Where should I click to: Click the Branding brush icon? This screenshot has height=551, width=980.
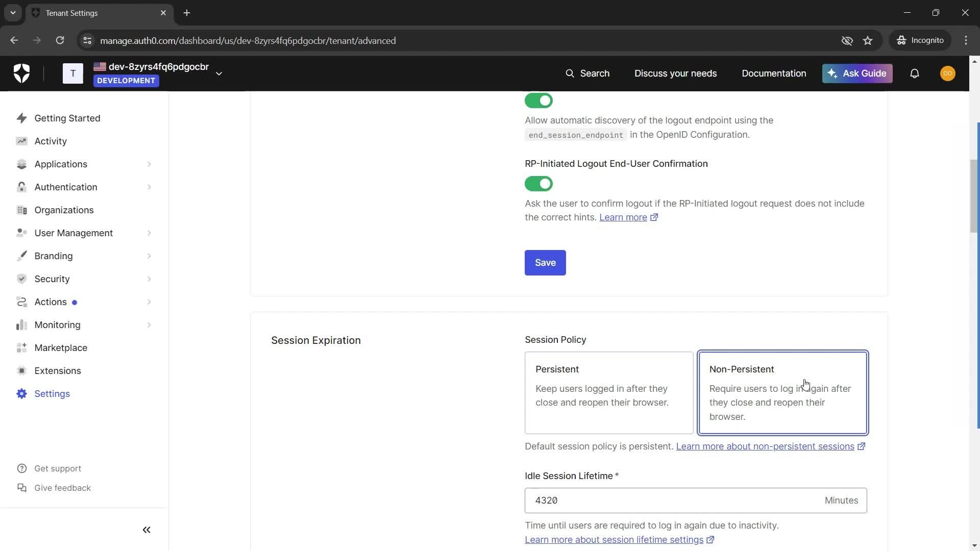21,256
